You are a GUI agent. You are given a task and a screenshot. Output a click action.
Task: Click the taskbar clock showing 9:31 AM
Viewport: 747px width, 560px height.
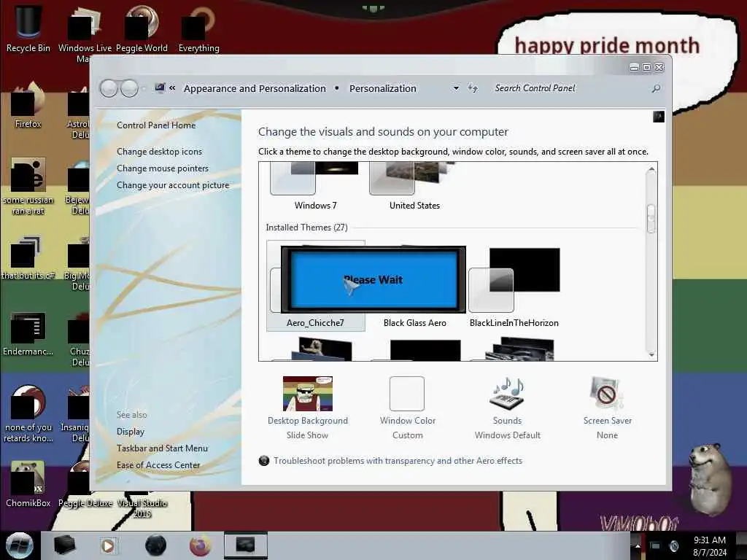pos(710,546)
